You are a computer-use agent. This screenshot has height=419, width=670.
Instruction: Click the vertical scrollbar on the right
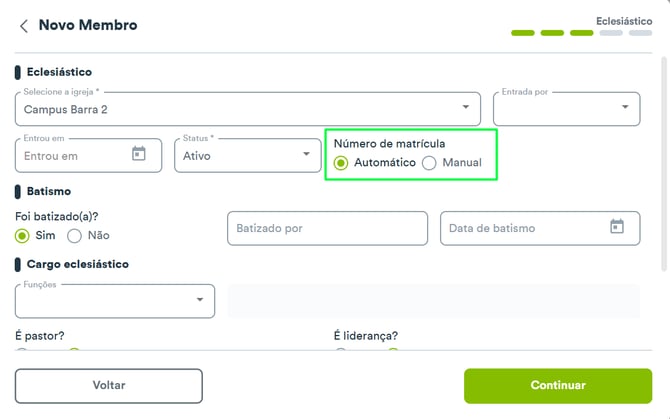664,164
